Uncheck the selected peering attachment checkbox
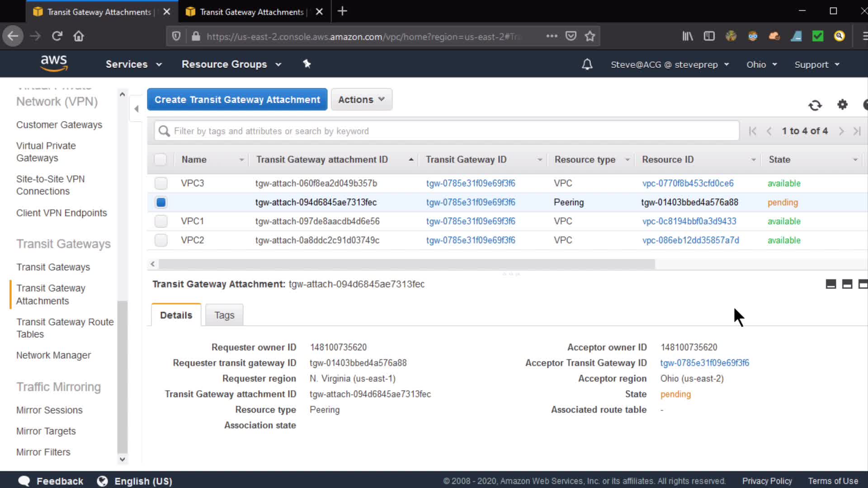The height and width of the screenshot is (488, 868). click(161, 202)
